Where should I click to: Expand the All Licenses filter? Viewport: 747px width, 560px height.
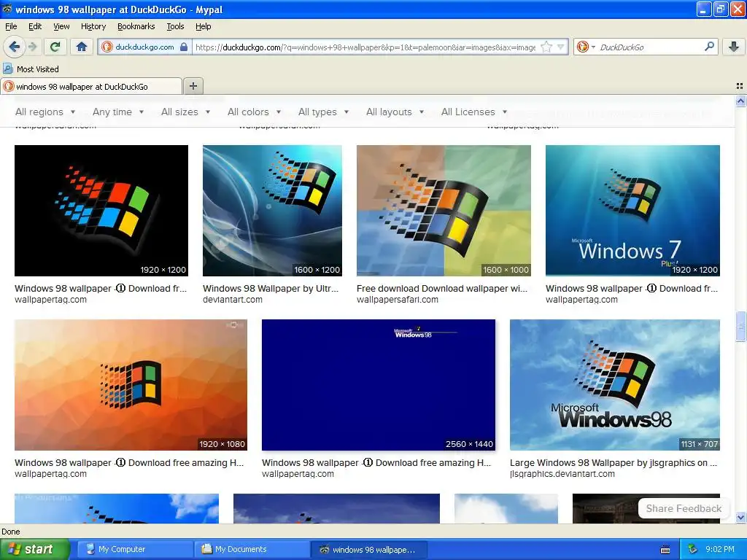[x=474, y=112]
